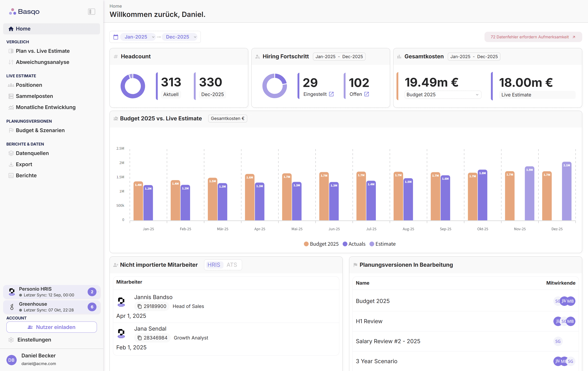Switch to the ATS toggle

tap(232, 265)
